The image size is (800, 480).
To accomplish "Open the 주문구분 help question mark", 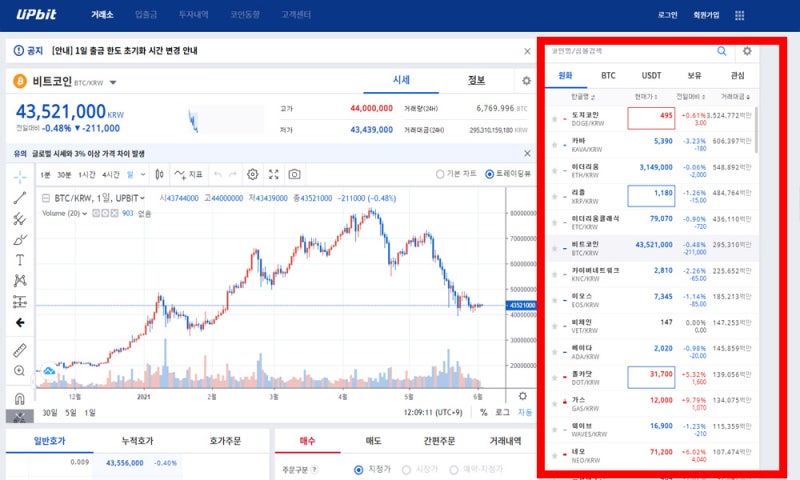I will 314,469.
